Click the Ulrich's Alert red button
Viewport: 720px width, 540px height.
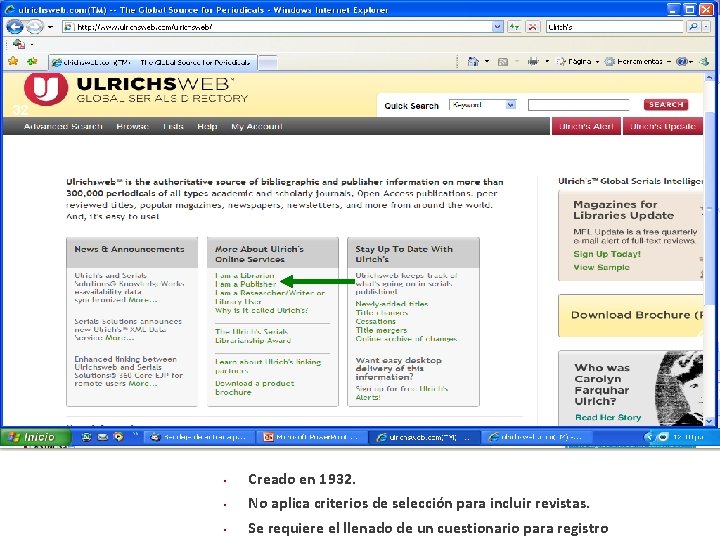click(x=586, y=126)
